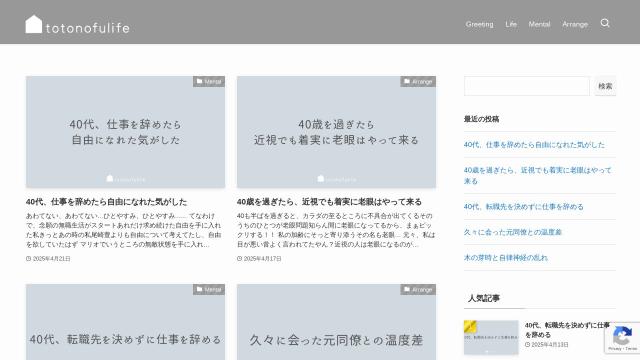Click excerpt text beginning 40も半ばを過ぎると
640x360 pixels.
tap(336, 230)
